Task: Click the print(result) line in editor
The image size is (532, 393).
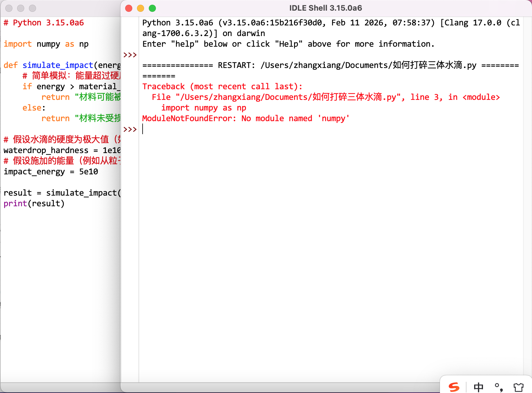Action: [x=34, y=204]
